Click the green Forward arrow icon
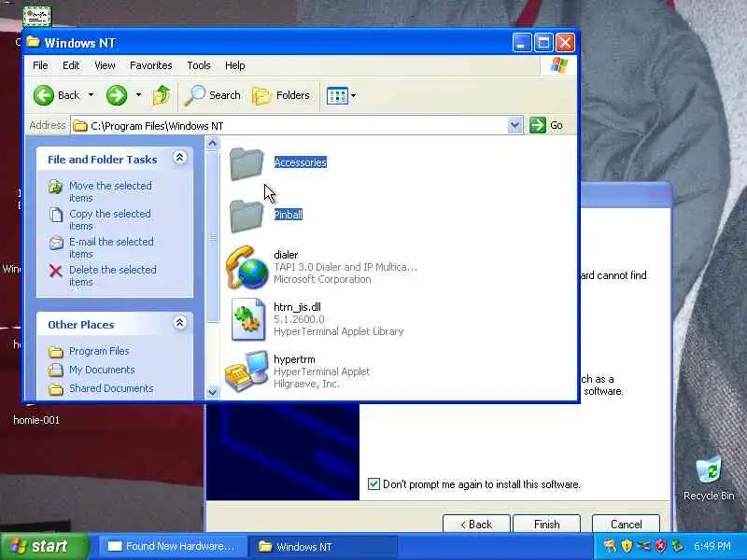 pos(117,95)
